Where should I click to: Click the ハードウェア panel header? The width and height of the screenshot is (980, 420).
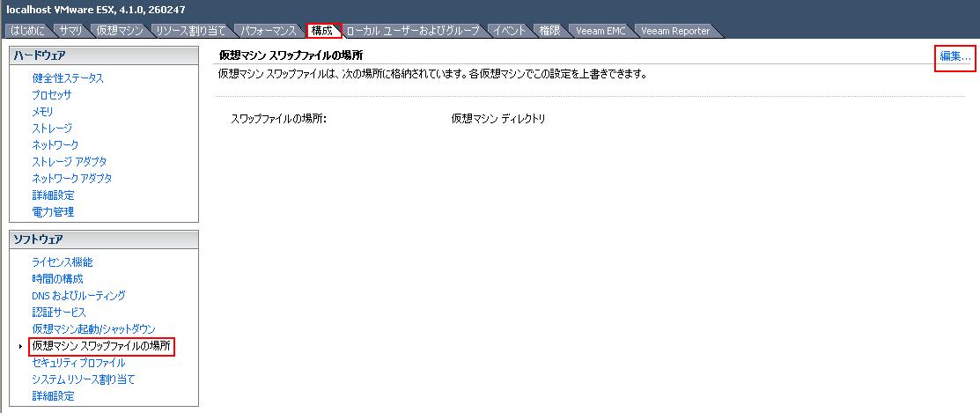click(x=104, y=55)
